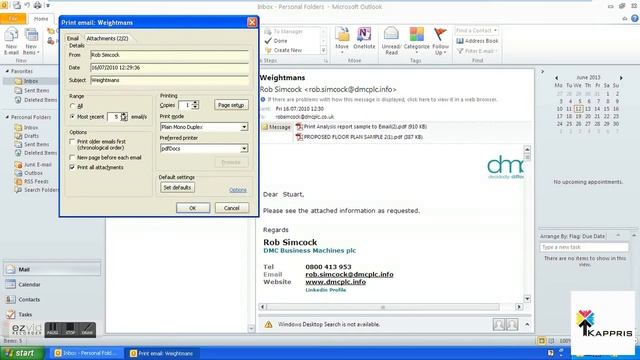This screenshot has width=640, height=360.
Task: Open the New Items ribbon icon
Action: coord(31,41)
